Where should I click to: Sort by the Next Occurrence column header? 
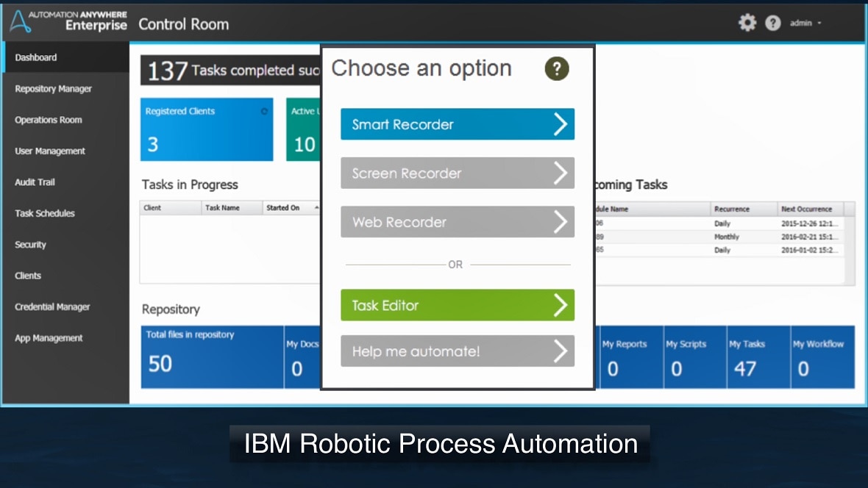pos(811,209)
